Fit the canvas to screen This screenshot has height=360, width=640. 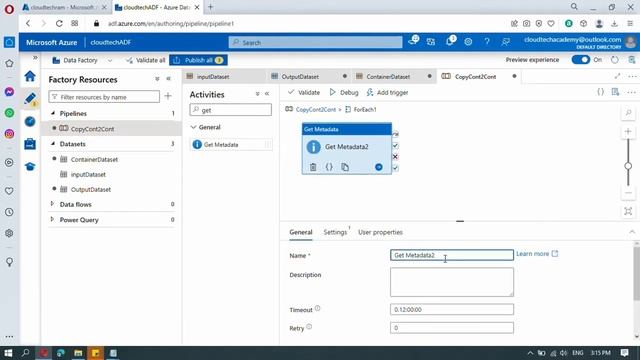point(628,211)
